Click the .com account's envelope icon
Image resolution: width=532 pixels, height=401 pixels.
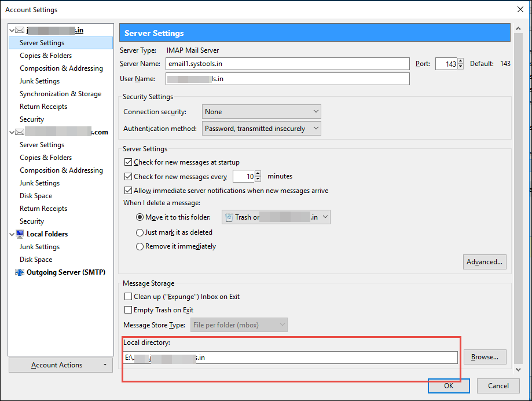click(x=20, y=132)
